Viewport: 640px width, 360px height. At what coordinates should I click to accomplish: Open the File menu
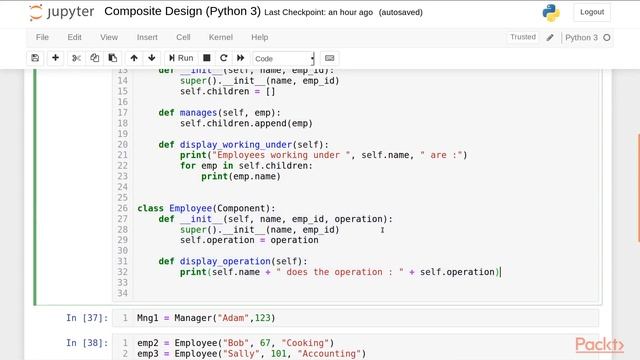click(x=42, y=37)
